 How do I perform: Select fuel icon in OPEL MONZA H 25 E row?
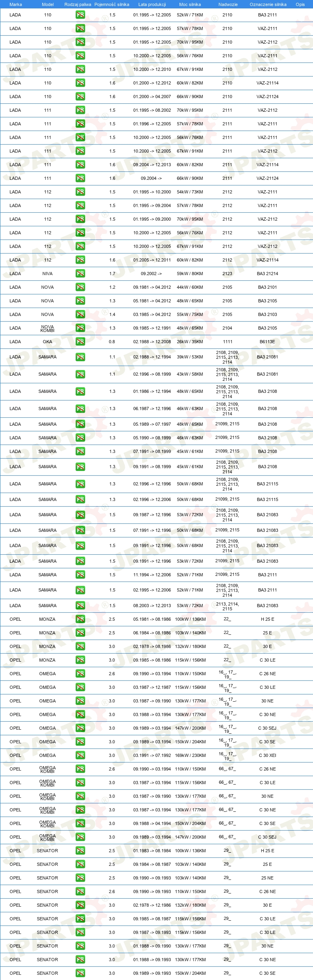coord(80,619)
